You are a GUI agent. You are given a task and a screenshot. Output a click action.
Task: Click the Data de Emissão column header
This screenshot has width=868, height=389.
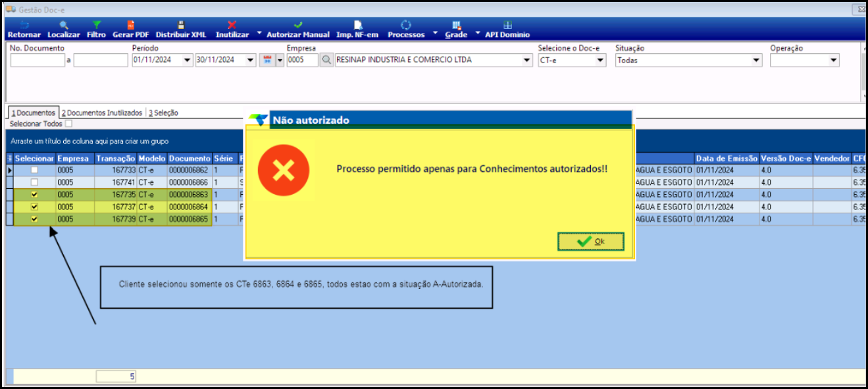(x=727, y=159)
